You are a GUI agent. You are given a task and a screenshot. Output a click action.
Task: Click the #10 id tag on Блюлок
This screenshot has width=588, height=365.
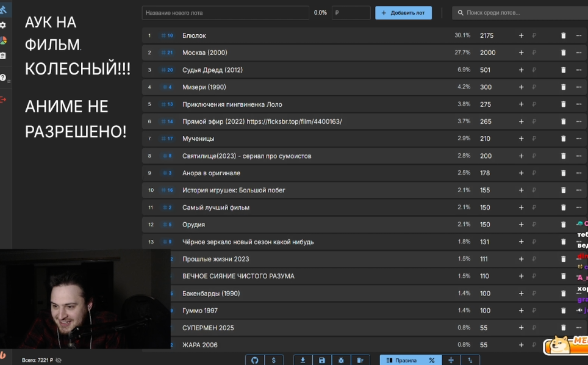167,35
